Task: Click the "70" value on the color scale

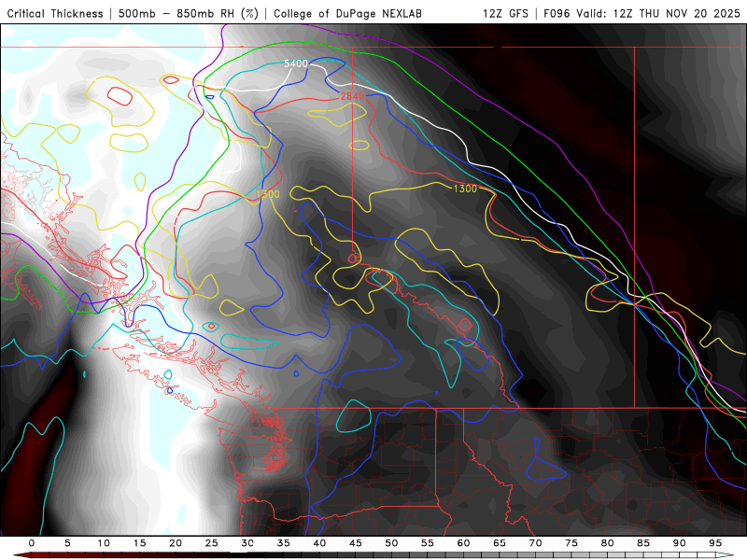Action: 535,543
